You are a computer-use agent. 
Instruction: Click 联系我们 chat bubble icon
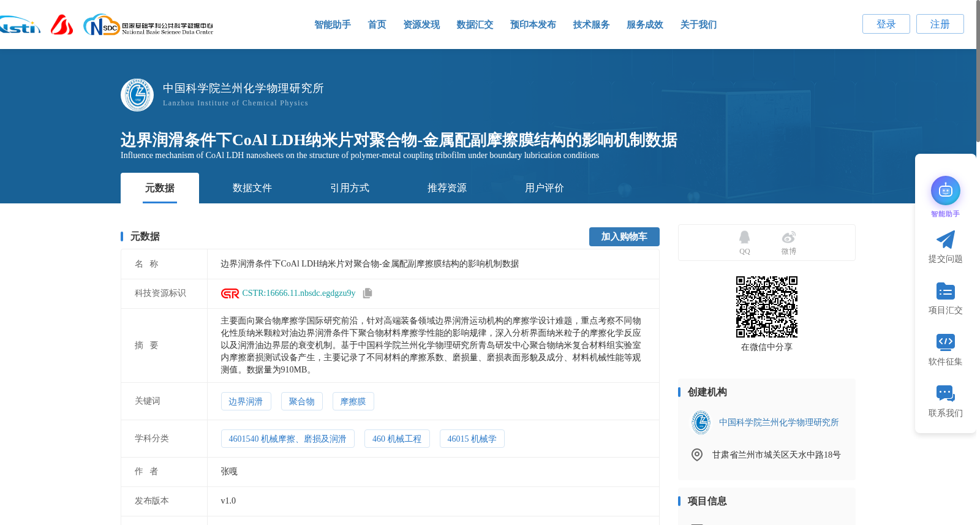click(946, 393)
